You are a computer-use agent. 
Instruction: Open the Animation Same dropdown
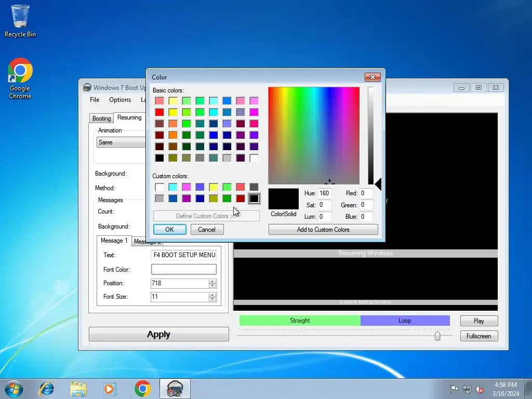click(x=122, y=142)
